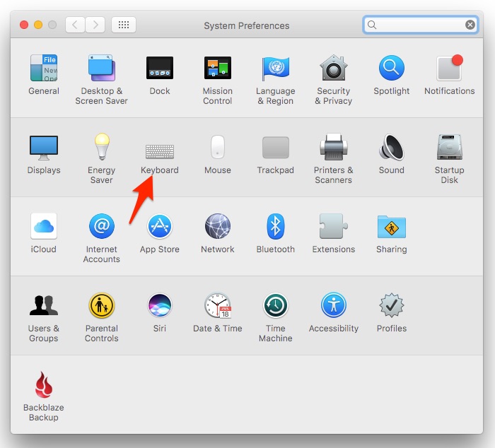Open the Accessibility preferences

tap(333, 306)
